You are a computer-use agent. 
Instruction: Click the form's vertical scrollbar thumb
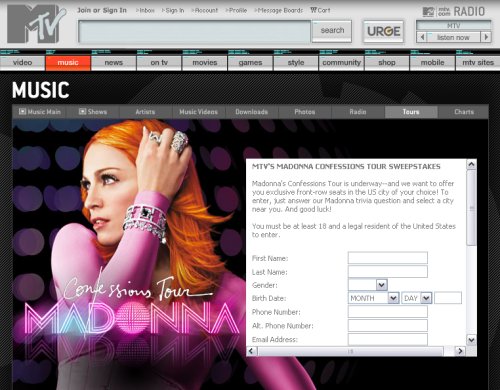471,208
